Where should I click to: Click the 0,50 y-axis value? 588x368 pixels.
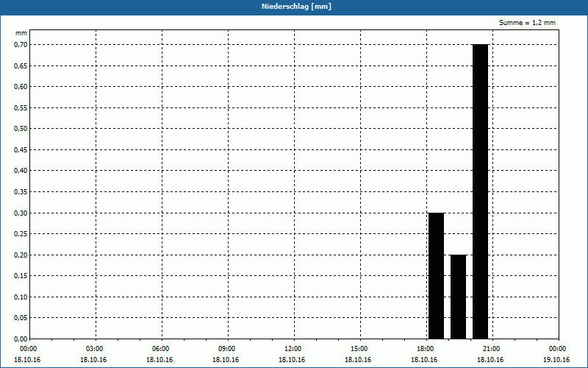[21, 129]
